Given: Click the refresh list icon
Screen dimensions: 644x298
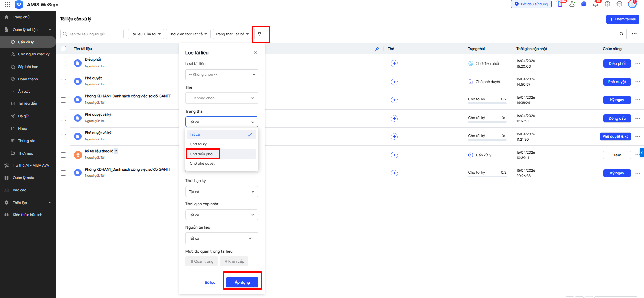Looking at the screenshot, I should point(621,34).
